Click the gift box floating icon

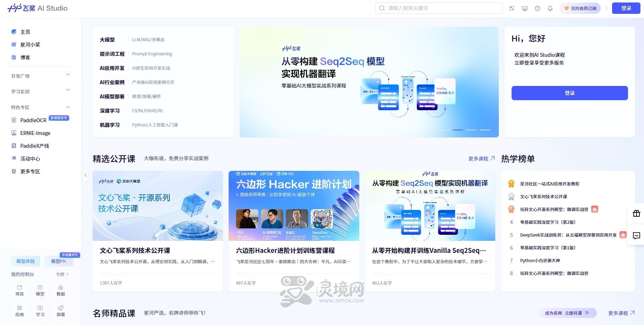coord(636,213)
